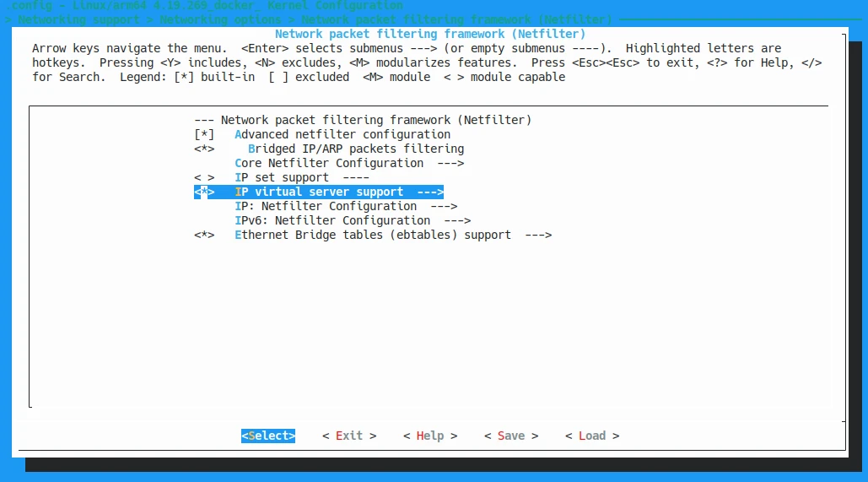This screenshot has width=868, height=482.
Task: Click the Load button
Action: pyautogui.click(x=592, y=436)
